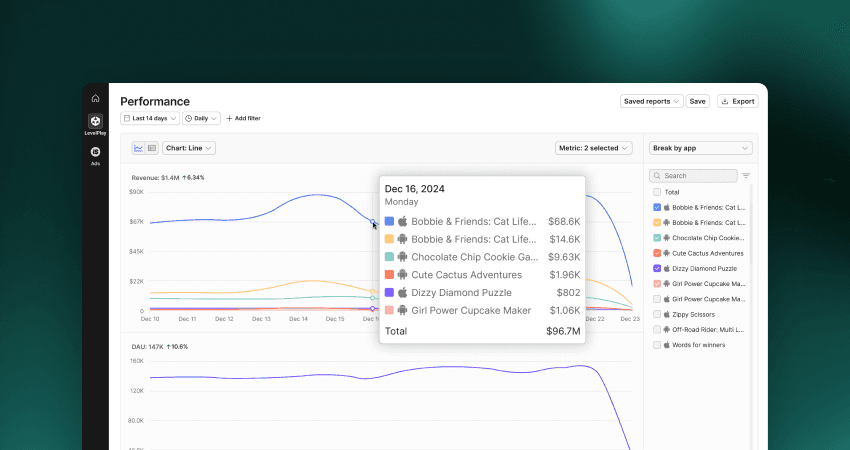Click the filter icon beside Search
This screenshot has width=850, height=450.
(x=746, y=176)
